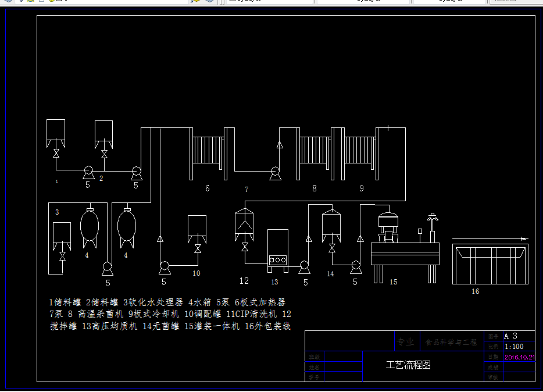Select the number label 3 in softener box
Image resolution: width=543 pixels, height=392 pixels.
click(x=57, y=212)
